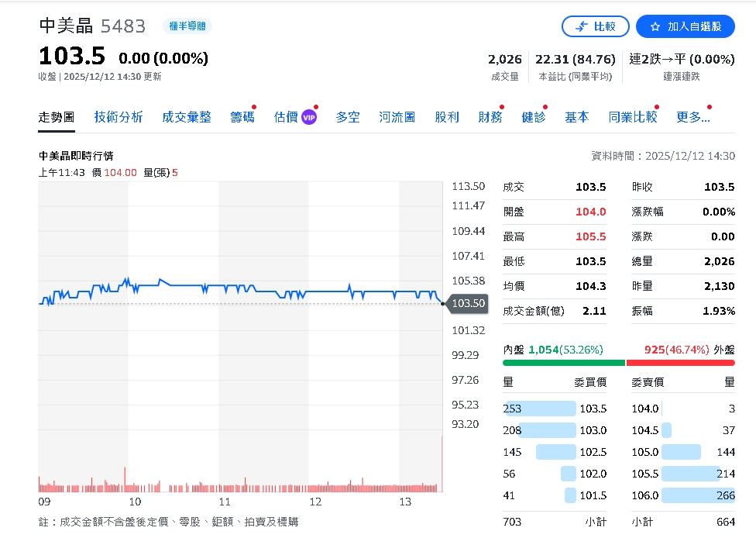Screen dimensions: 756x538
Task: Open the 櫃半導體 category badge
Action: pos(187,26)
